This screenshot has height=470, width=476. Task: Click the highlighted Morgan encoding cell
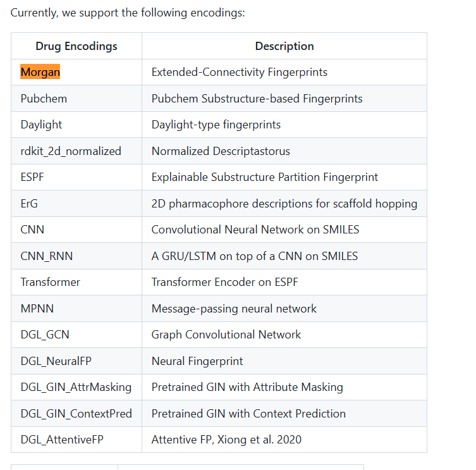coord(40,72)
